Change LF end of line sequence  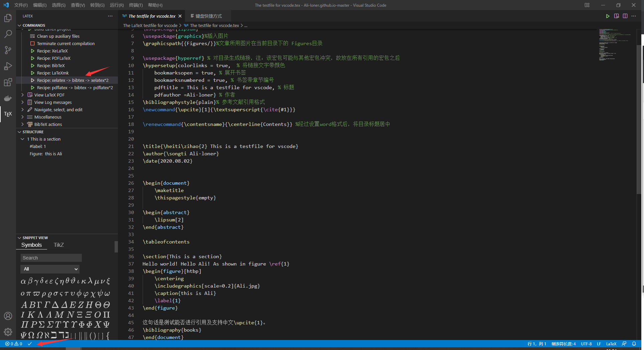pyautogui.click(x=599, y=344)
